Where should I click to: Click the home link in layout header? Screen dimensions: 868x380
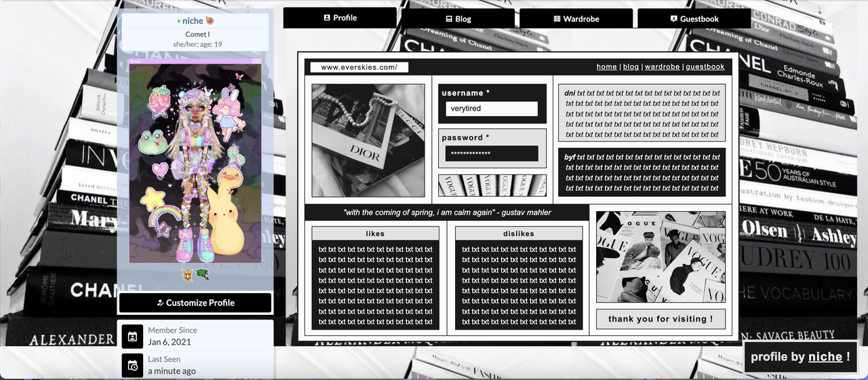pyautogui.click(x=607, y=66)
